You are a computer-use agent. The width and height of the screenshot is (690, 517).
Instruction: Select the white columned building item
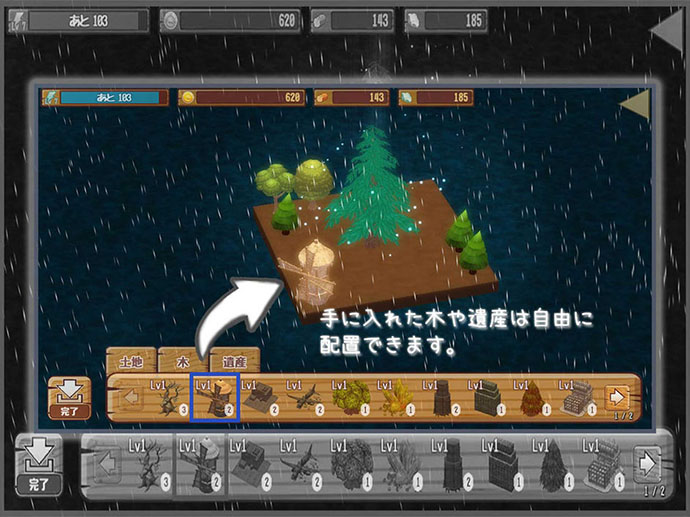tap(577, 400)
